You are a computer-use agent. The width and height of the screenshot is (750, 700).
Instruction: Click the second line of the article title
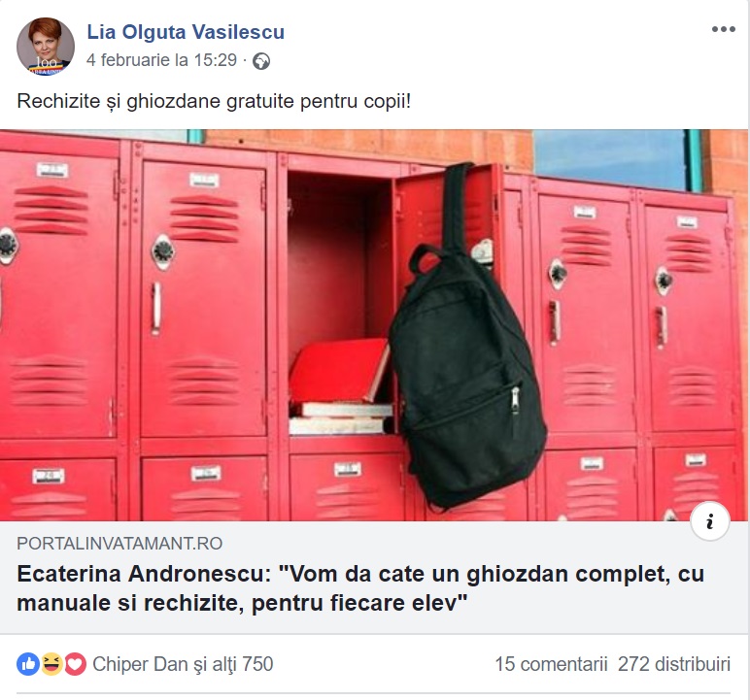click(x=242, y=604)
